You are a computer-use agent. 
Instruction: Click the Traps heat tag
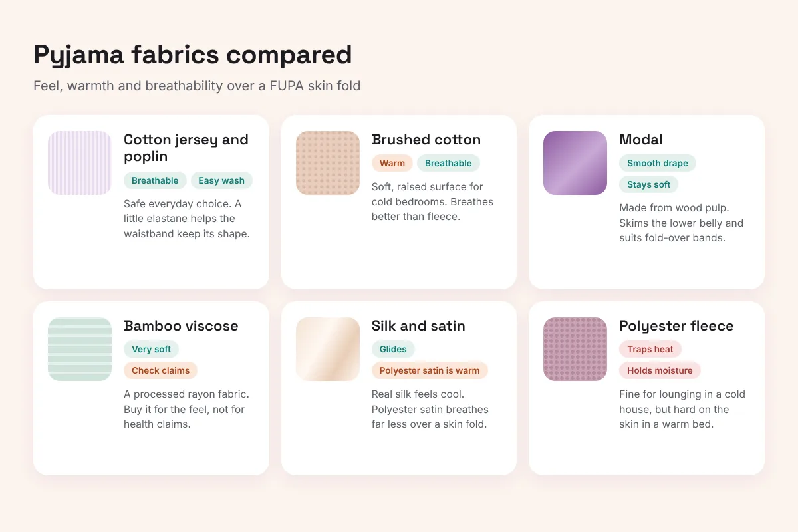coord(650,349)
